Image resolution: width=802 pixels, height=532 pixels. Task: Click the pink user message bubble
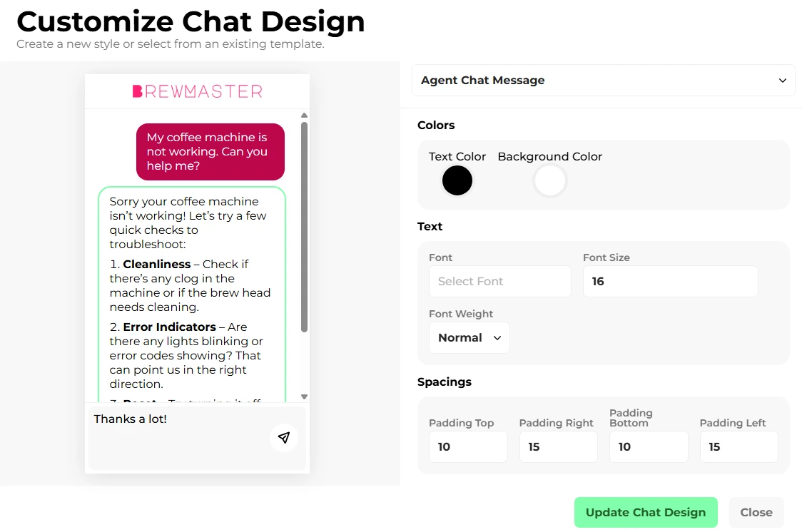pos(210,152)
